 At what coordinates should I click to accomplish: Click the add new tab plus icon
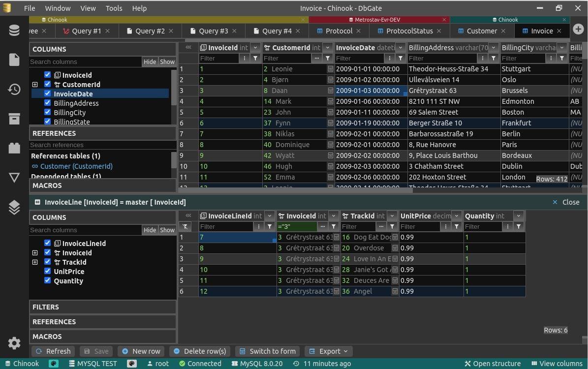(x=578, y=29)
